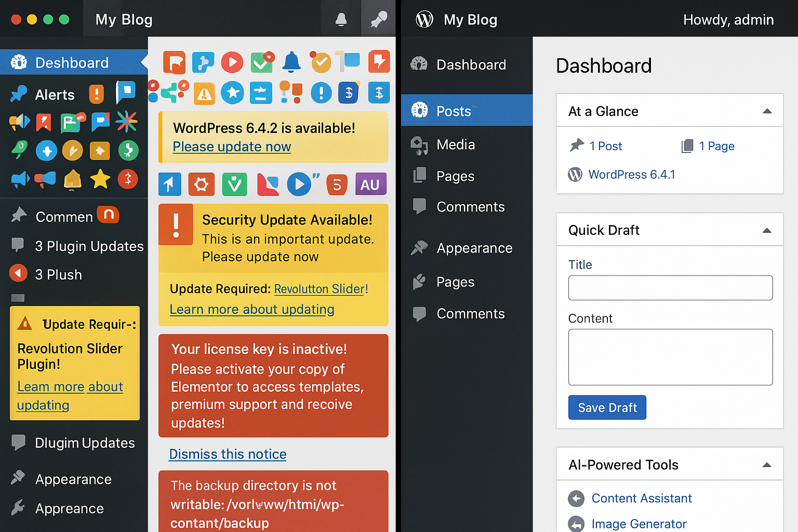Click the blue sliders settings icon

tap(261, 93)
